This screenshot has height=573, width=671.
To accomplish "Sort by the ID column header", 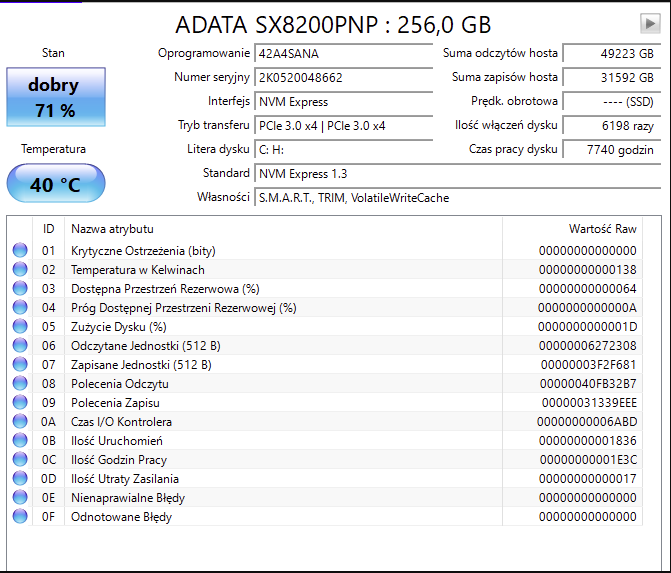I will [x=48, y=229].
